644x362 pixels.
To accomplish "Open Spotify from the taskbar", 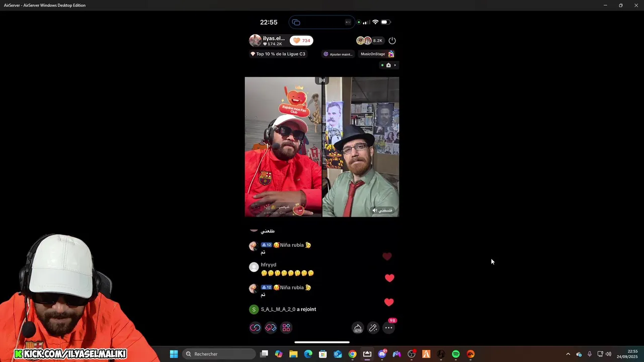I will pyautogui.click(x=456, y=354).
